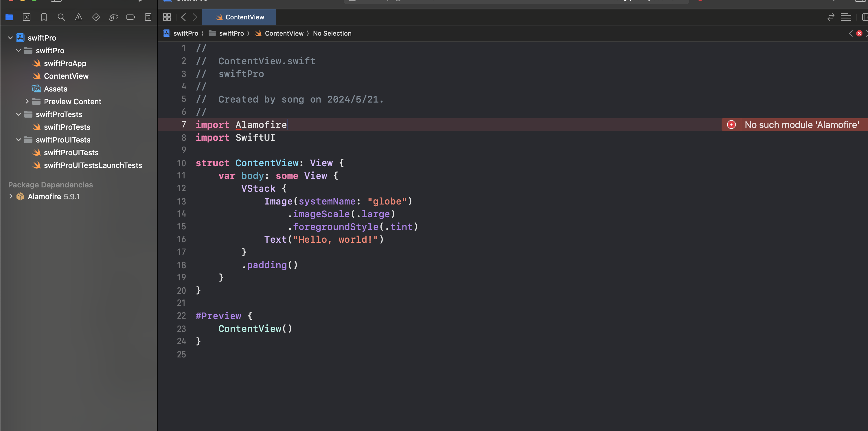Collapse the swiftProTests folder
This screenshot has width=868, height=431.
(x=19, y=114)
